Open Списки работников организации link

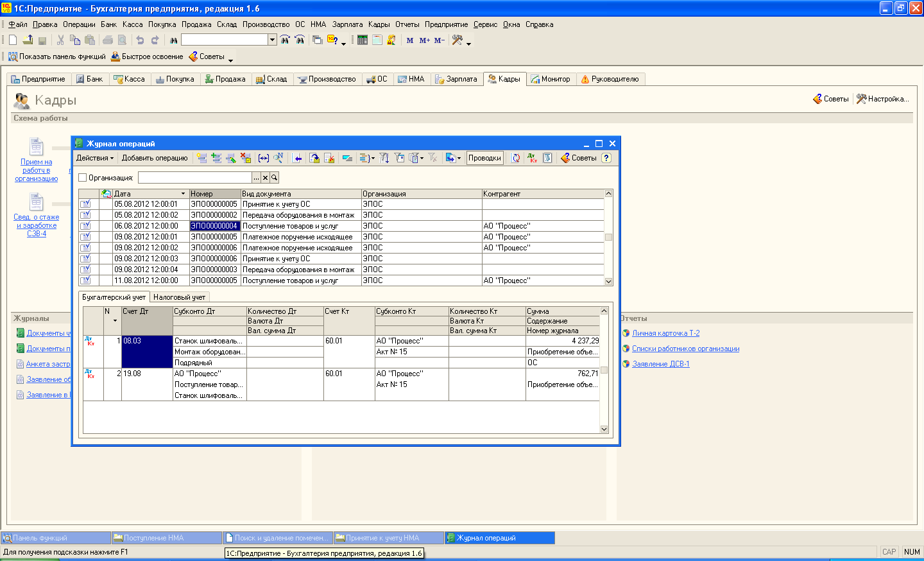[x=685, y=349]
